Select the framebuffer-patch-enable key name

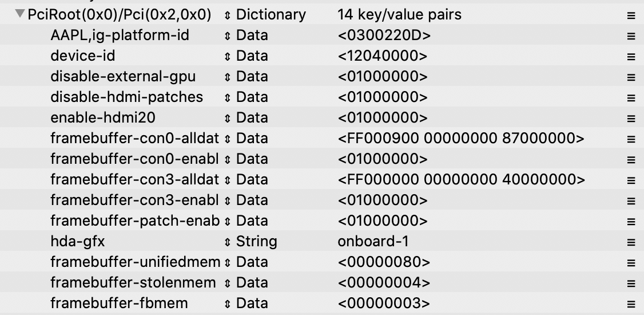(x=134, y=220)
